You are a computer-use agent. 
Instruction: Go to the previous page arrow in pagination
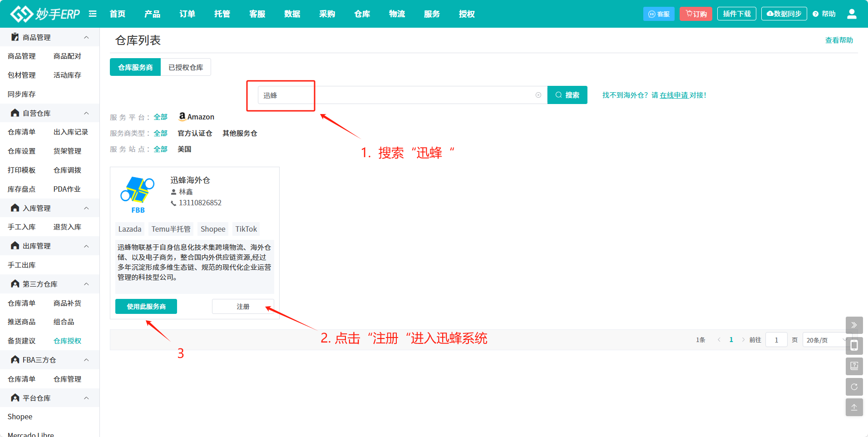(719, 340)
